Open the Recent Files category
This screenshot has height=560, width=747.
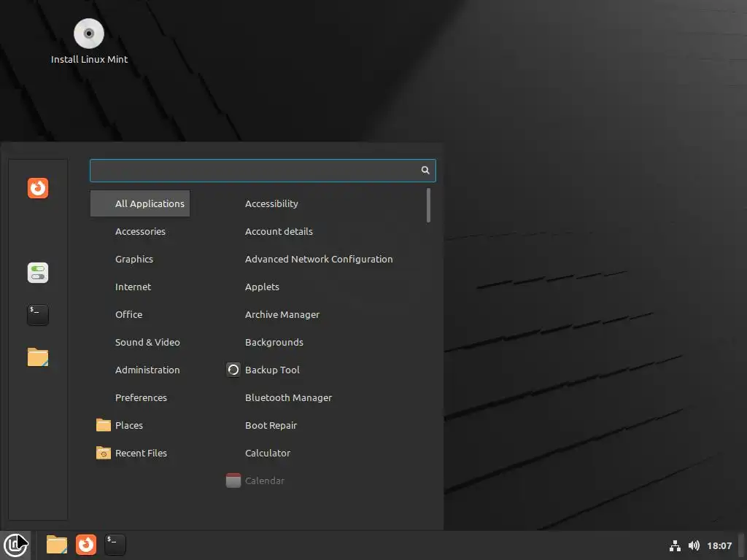(x=140, y=453)
